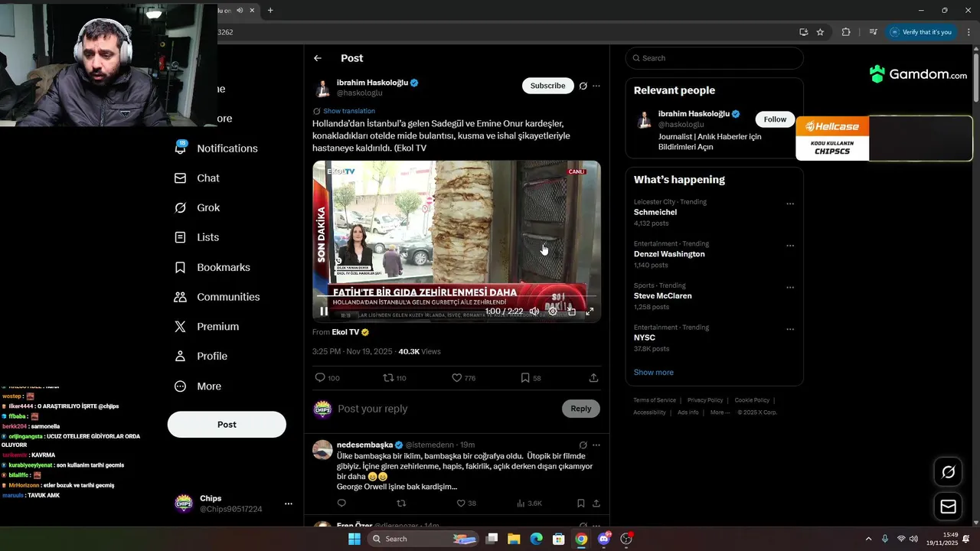The height and width of the screenshot is (551, 980).
Task: Mute the video volume
Action: point(534,311)
